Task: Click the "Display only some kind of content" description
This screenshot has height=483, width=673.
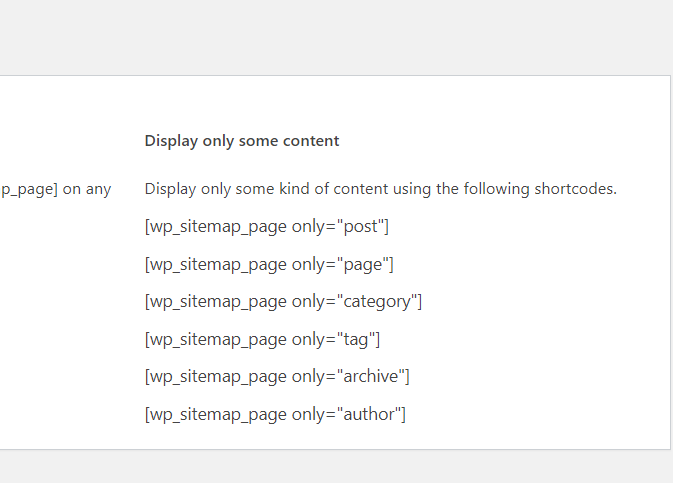Action: pyautogui.click(x=380, y=189)
